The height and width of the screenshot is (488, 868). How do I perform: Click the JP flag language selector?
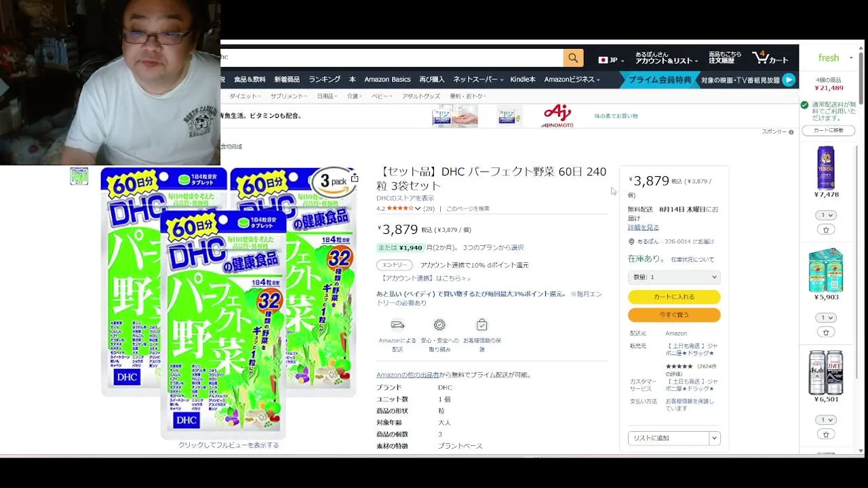610,60
